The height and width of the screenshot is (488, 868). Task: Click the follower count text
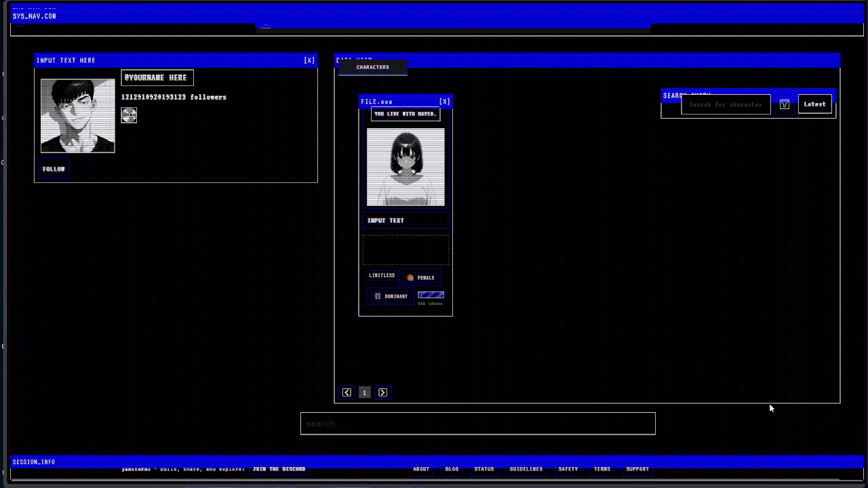174,97
